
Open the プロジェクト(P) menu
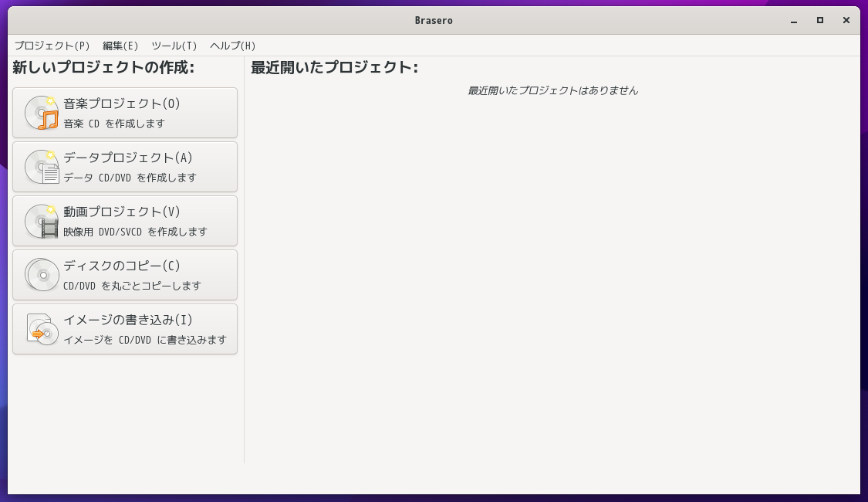tap(52, 46)
